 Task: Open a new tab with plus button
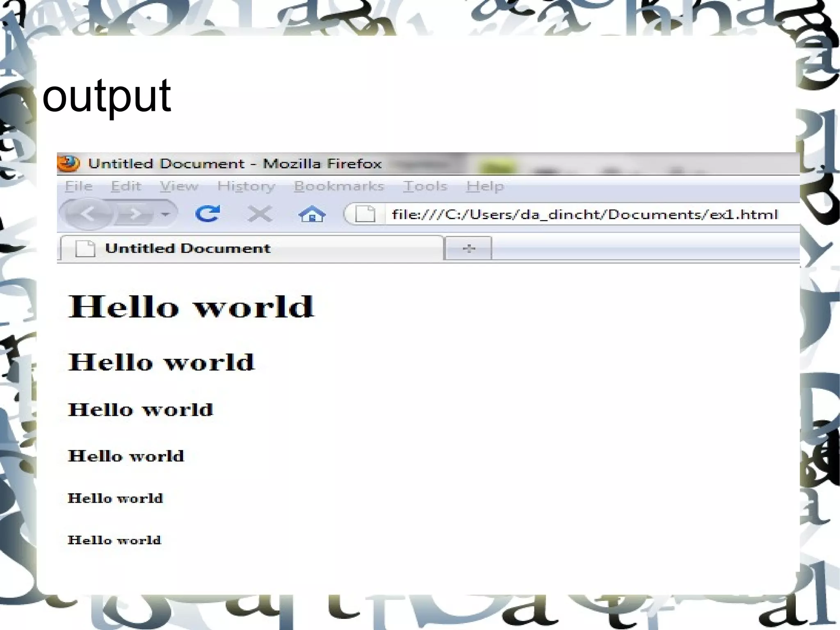pos(468,248)
